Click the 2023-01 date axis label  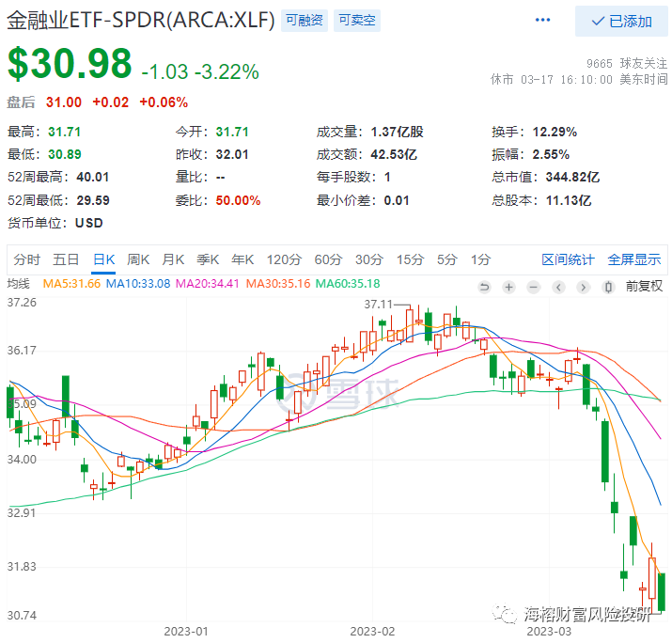[x=185, y=632]
